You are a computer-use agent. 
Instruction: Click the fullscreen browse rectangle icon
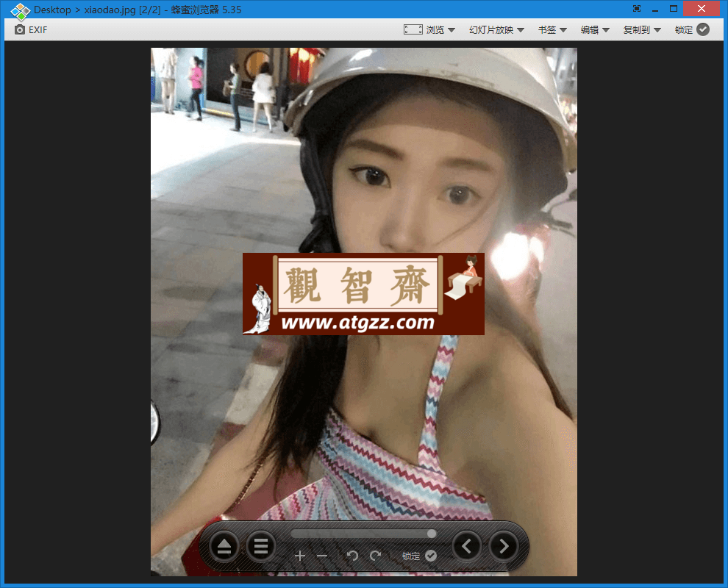tap(413, 29)
